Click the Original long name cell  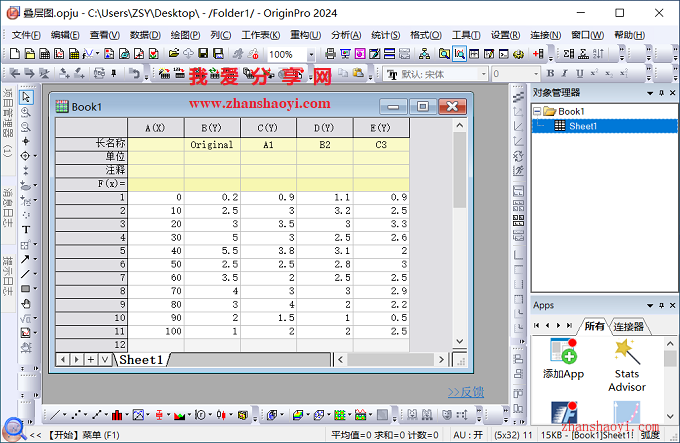(x=212, y=144)
